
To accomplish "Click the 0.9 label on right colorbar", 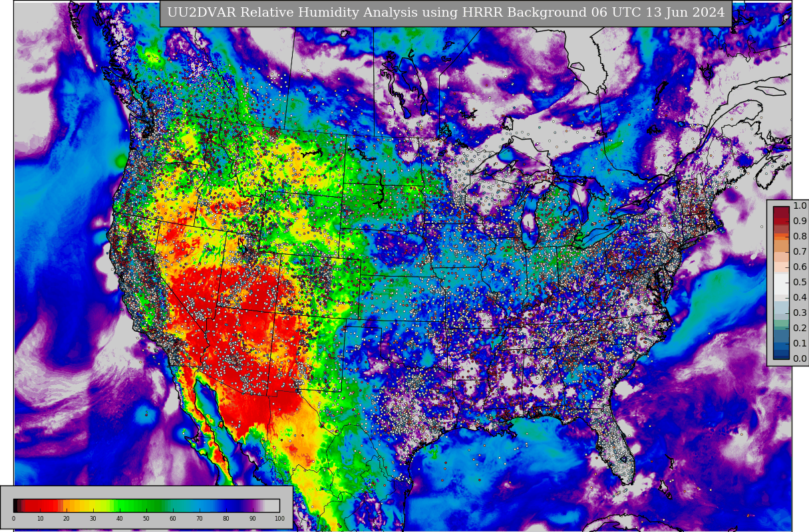I will 800,221.
